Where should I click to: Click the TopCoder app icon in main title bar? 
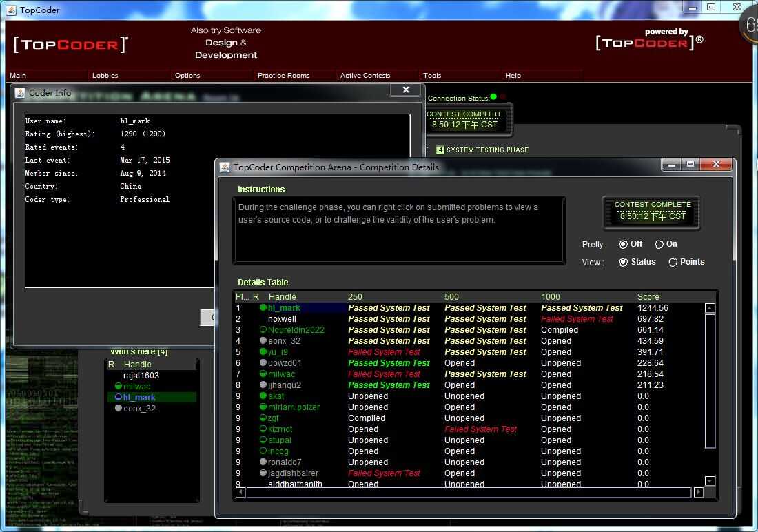pos(10,10)
